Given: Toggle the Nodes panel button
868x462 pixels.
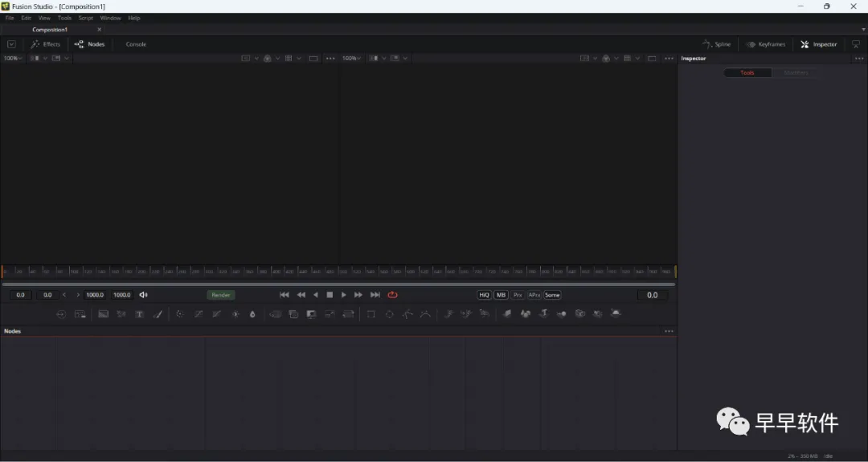Looking at the screenshot, I should coord(89,44).
